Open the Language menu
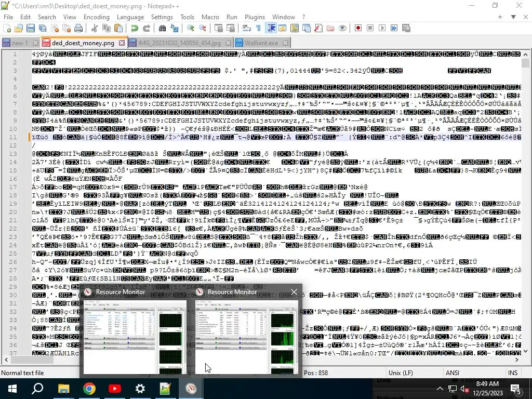This screenshot has height=399, width=532. click(x=130, y=17)
